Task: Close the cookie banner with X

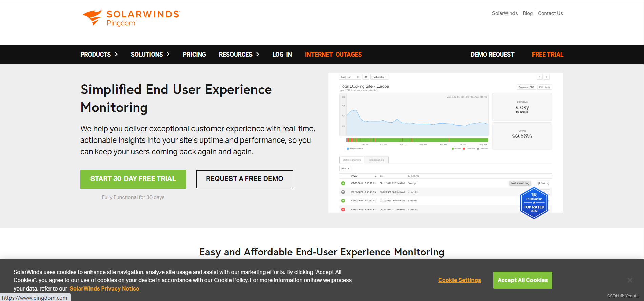Action: coord(630,280)
